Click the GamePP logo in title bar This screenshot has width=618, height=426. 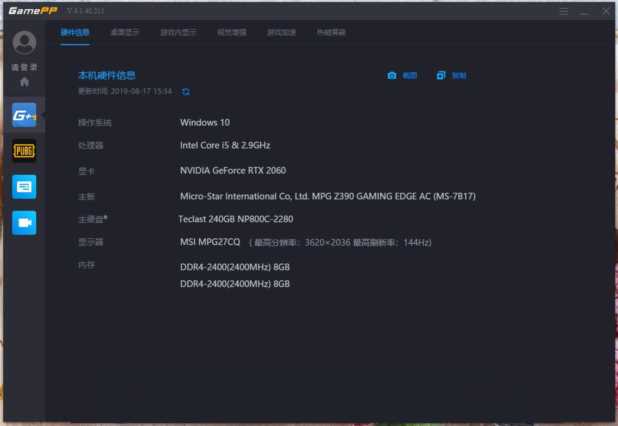pyautogui.click(x=31, y=12)
